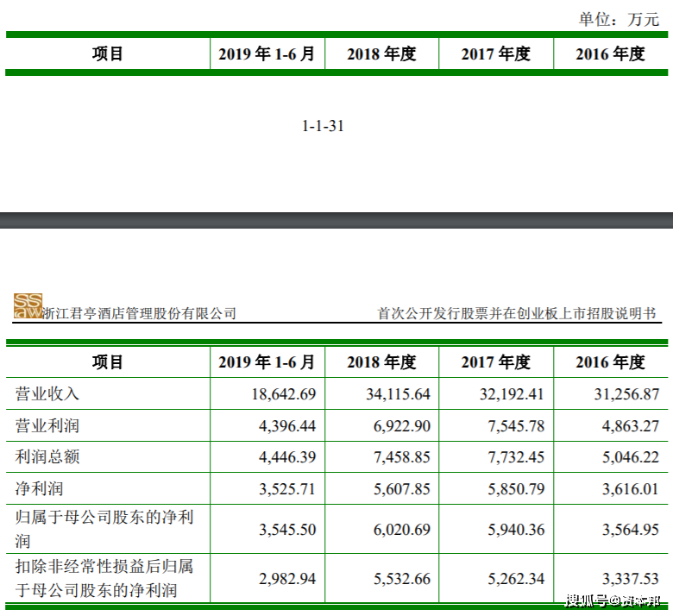Click the value 5,532.66
Viewport: 673px width, 616px height.
point(402,579)
